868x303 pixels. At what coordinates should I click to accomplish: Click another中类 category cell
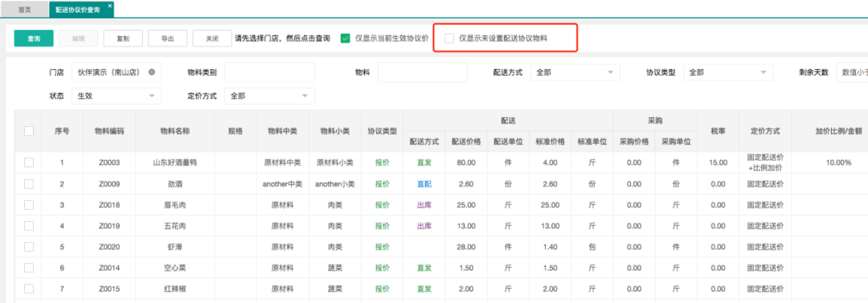tap(282, 183)
